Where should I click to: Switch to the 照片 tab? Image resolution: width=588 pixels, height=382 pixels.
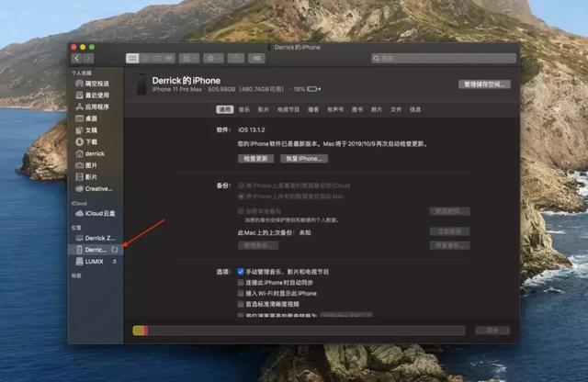click(x=377, y=109)
